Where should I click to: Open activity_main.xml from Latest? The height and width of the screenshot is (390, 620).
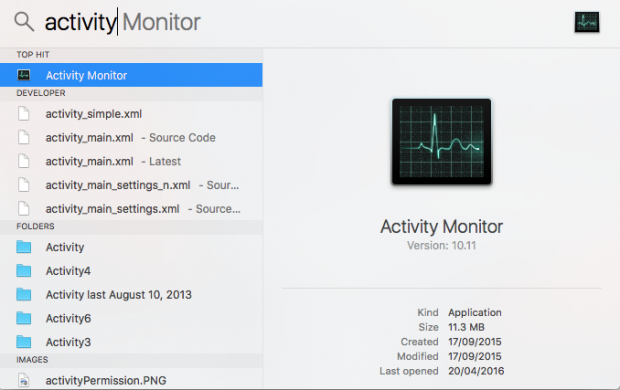pyautogui.click(x=131, y=161)
